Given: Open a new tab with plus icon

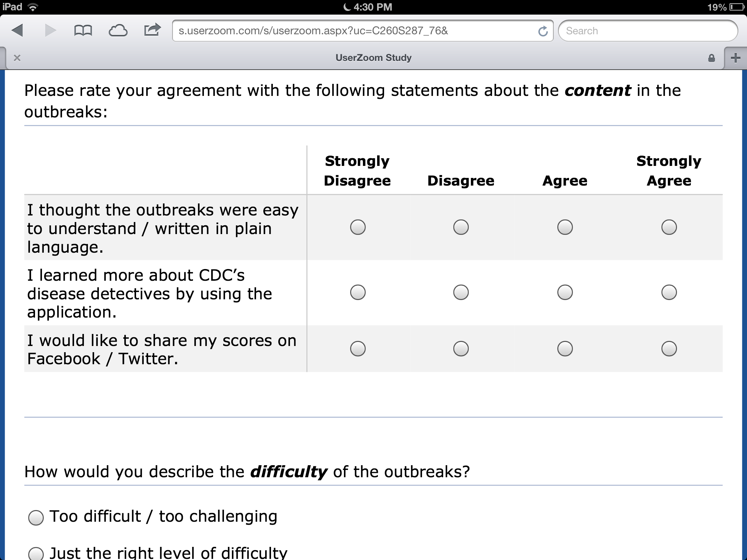Looking at the screenshot, I should point(735,58).
